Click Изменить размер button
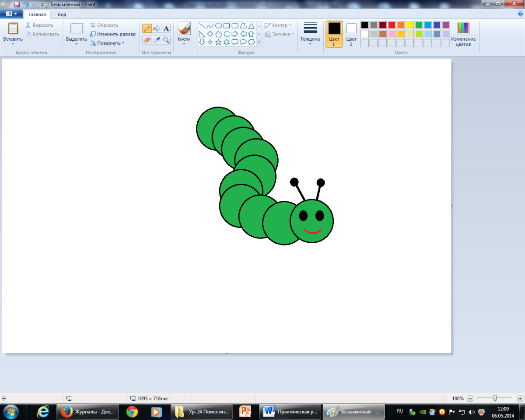Viewport: 525px width, 420px height. coord(112,34)
